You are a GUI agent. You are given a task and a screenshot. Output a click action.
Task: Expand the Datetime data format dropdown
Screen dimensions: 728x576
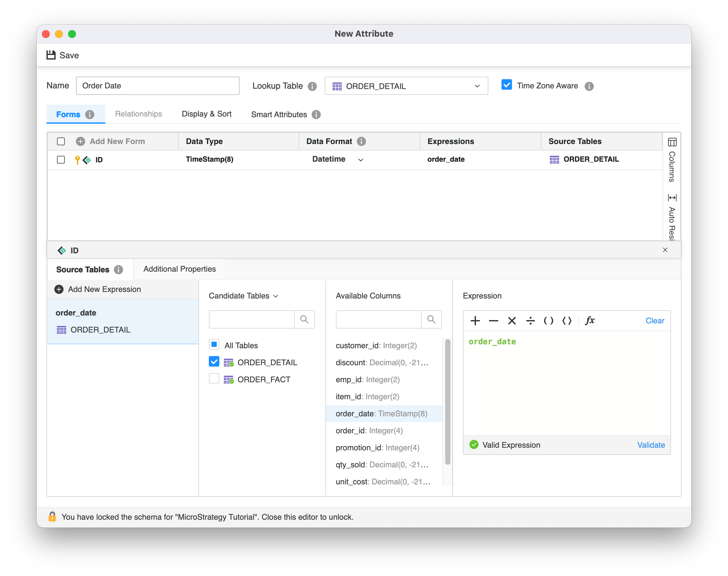point(361,160)
